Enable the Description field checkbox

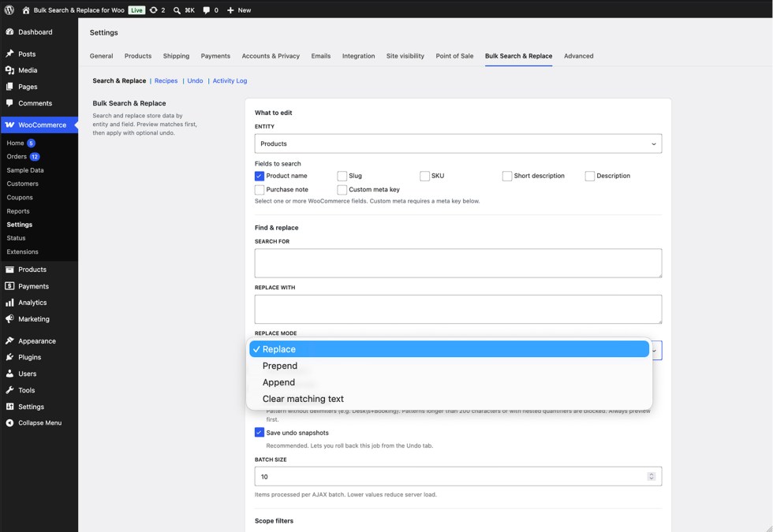point(590,176)
